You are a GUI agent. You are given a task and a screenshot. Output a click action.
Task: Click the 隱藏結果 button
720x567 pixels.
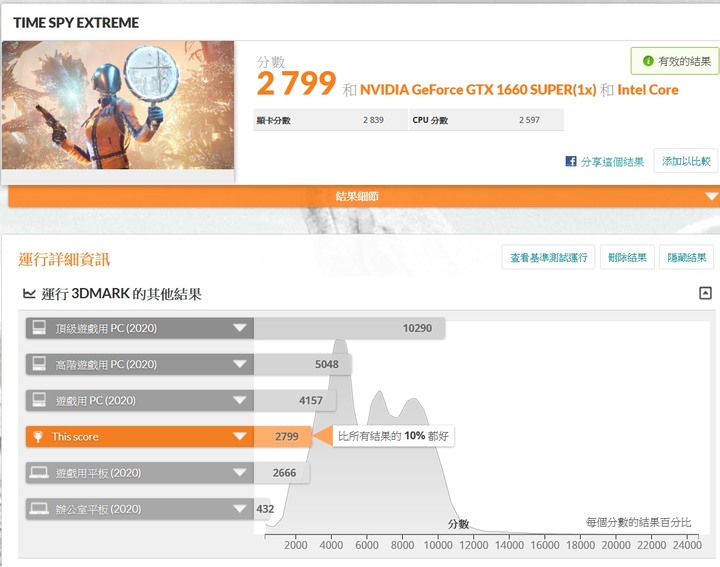pyautogui.click(x=686, y=258)
